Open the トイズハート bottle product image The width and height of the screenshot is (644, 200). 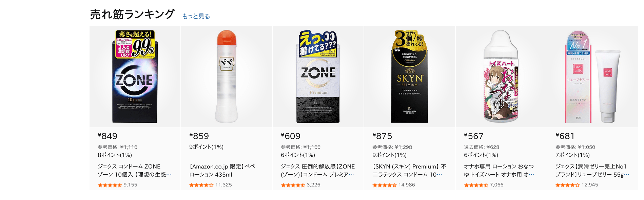pos(501,76)
